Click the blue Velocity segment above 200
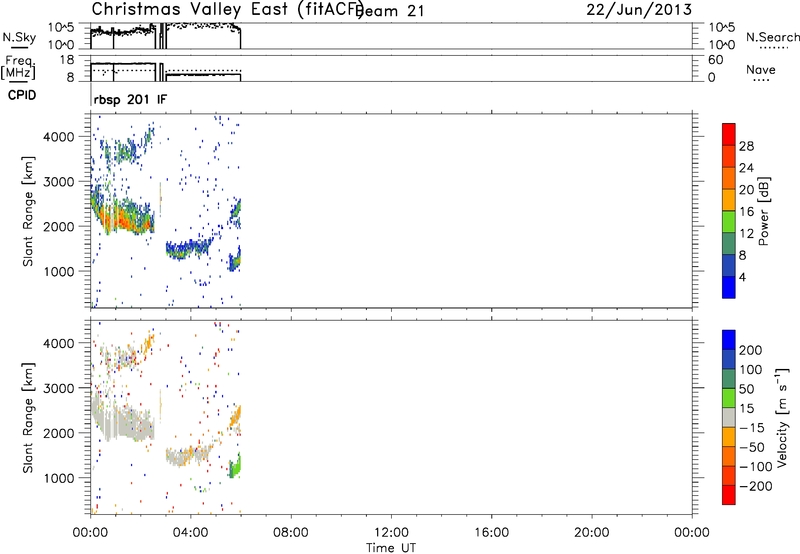The width and height of the screenshot is (800, 554). (x=729, y=340)
